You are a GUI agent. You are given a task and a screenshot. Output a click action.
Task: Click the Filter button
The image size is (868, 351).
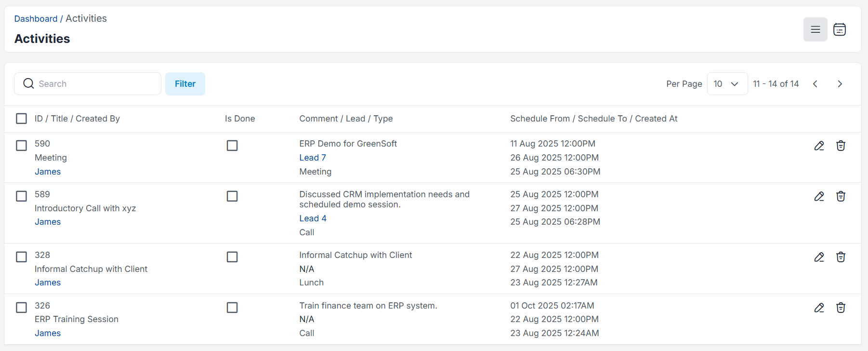click(185, 84)
